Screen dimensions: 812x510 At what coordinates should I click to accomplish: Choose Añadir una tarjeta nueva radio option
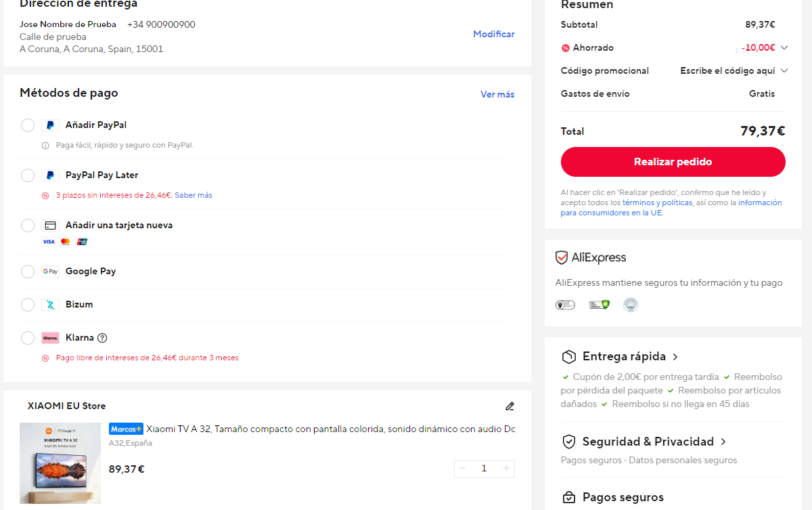[x=28, y=226]
